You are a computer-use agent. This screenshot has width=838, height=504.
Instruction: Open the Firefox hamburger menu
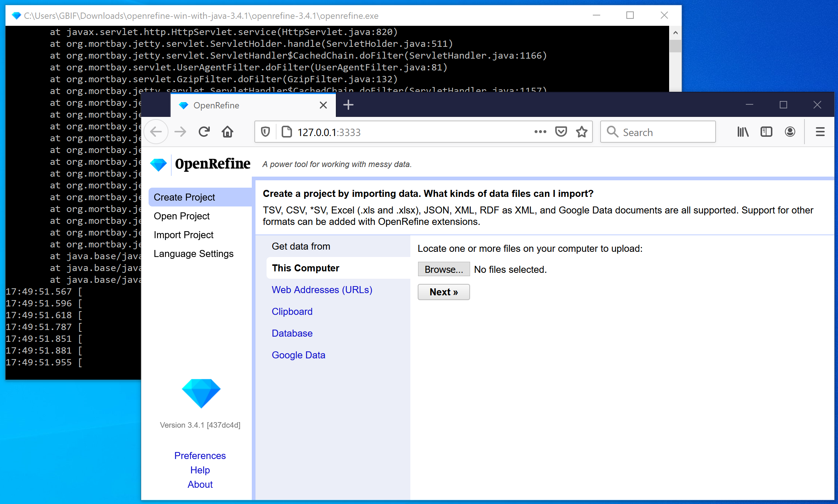pos(820,132)
